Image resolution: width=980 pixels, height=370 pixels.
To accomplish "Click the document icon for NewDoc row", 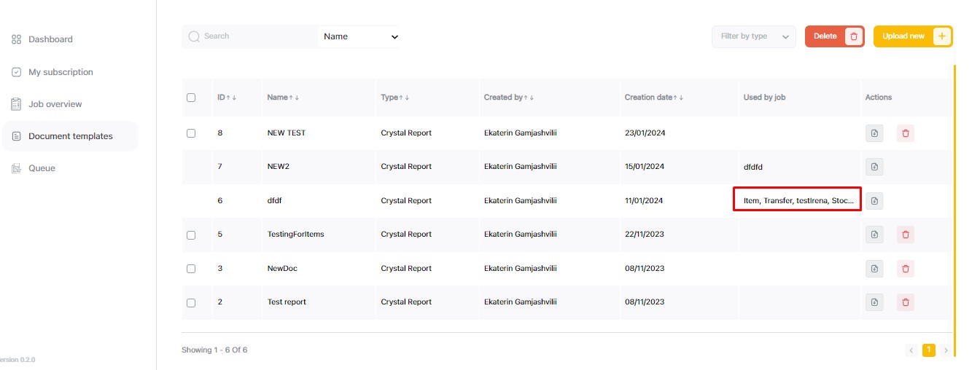I will click(874, 269).
